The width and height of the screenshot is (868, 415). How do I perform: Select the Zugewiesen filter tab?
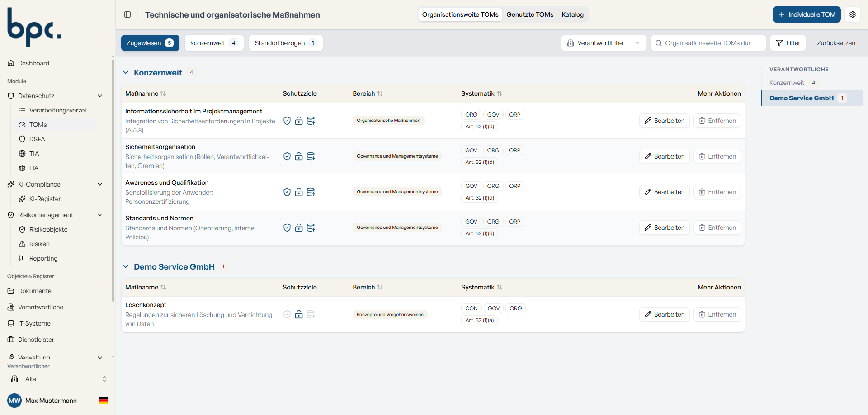[150, 43]
